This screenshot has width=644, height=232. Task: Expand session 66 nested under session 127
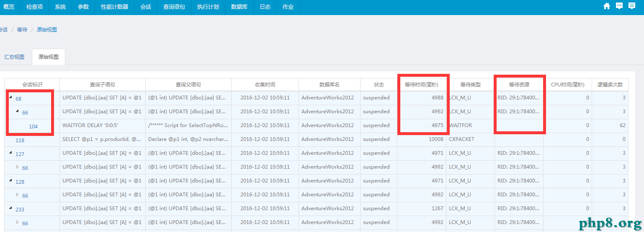pos(17,167)
